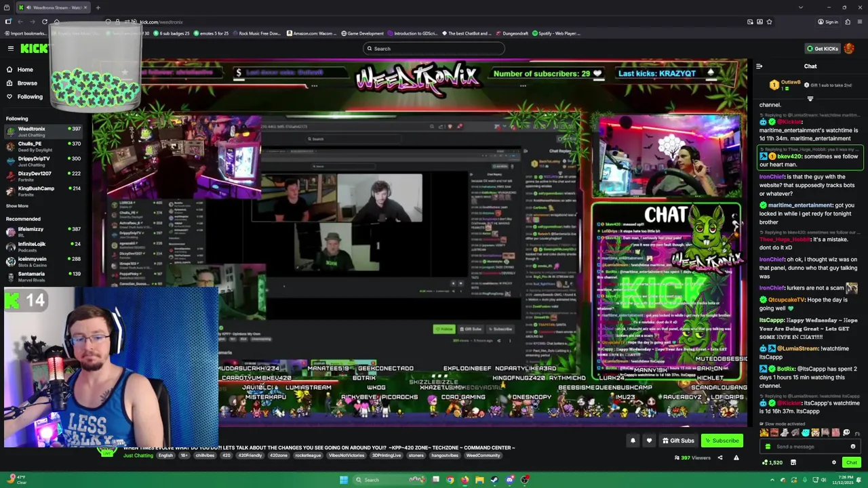The image size is (868, 488).
Task: Open user profile avatar in header
Action: tap(849, 49)
